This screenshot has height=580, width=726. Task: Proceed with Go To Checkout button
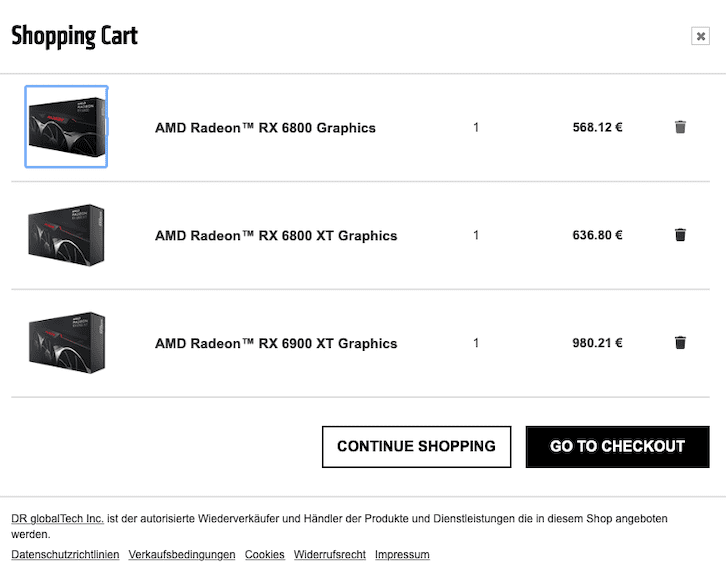[x=617, y=447]
